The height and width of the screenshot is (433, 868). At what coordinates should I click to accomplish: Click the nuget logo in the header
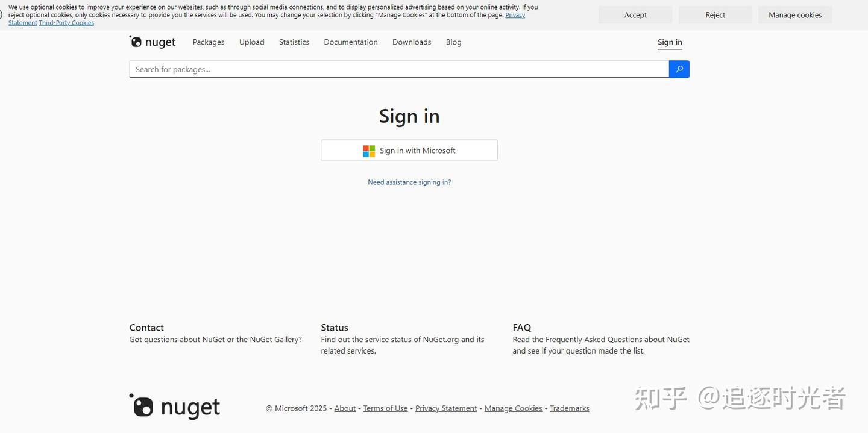point(153,42)
